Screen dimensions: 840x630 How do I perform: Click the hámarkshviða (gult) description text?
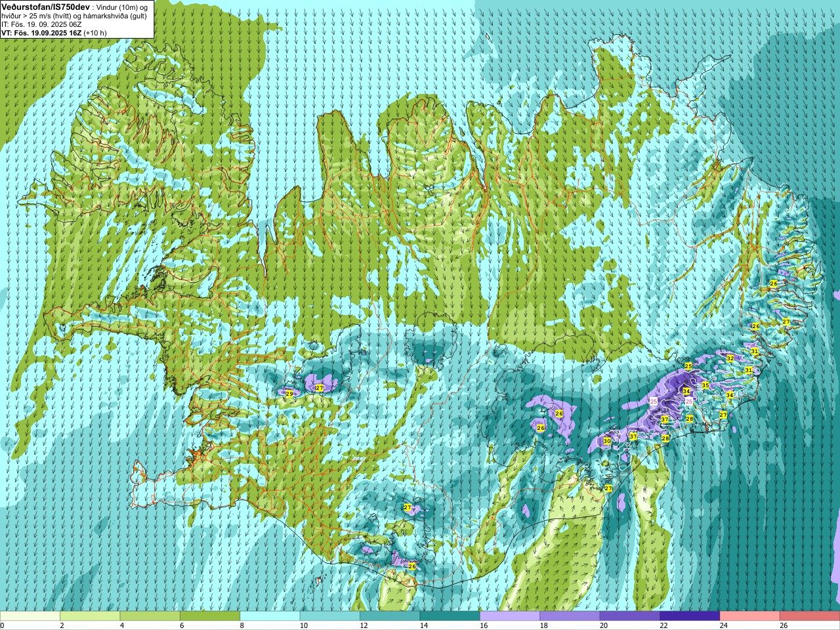(115, 16)
